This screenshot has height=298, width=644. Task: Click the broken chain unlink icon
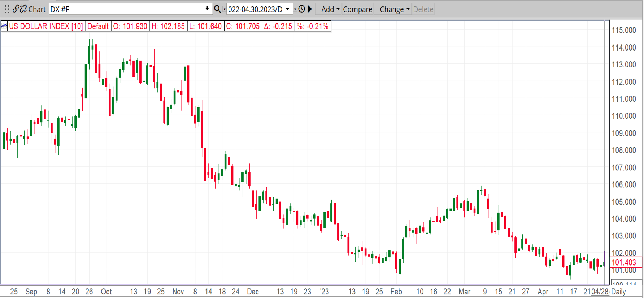pos(23,9)
